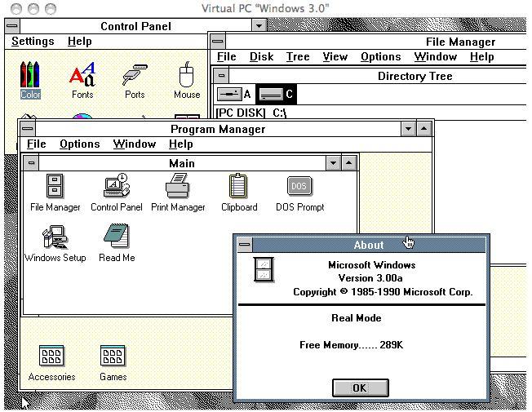This screenshot has width=532, height=412.
Task: Click Control Panel's minimize down arrow
Action: [259, 26]
